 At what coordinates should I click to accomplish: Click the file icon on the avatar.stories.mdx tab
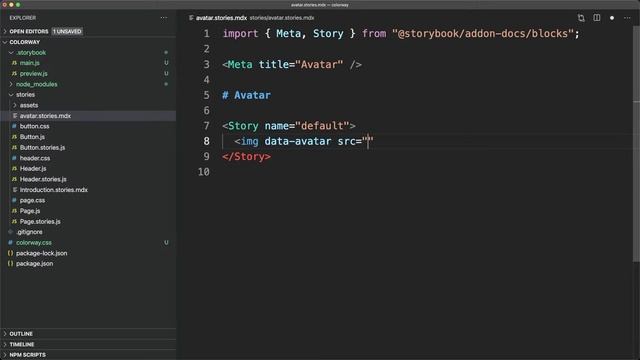[x=191, y=18]
